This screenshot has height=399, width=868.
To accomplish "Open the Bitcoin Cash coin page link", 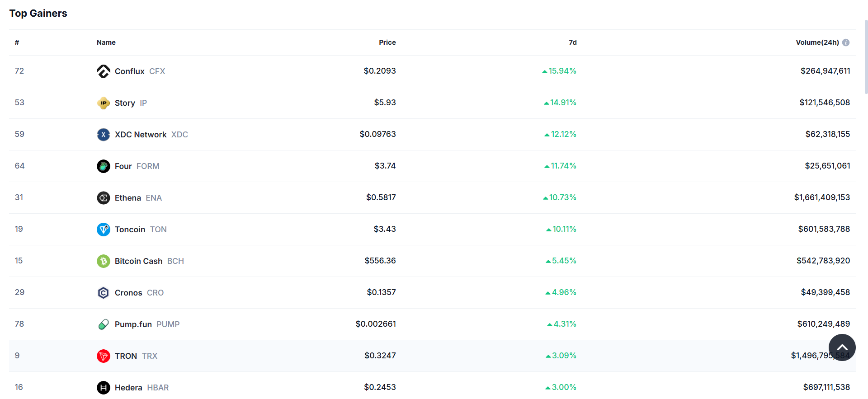I will [x=138, y=261].
